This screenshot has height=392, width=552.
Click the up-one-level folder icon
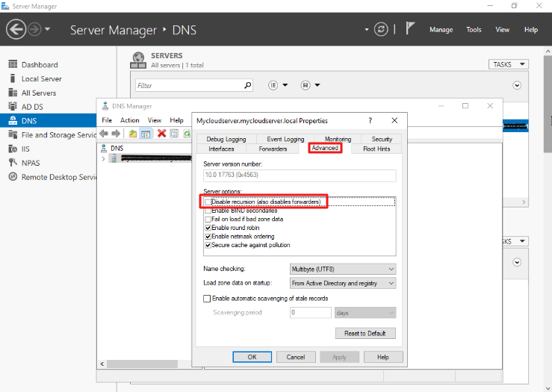coord(133,134)
